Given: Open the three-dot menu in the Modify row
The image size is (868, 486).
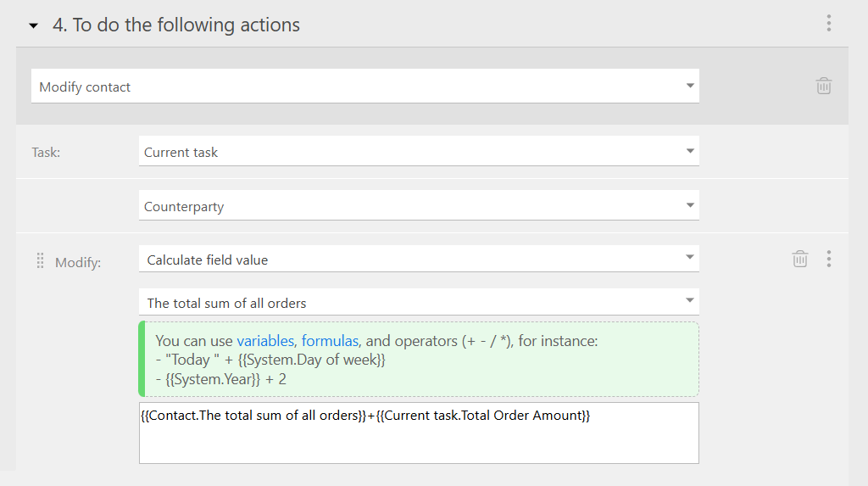Looking at the screenshot, I should click(829, 259).
